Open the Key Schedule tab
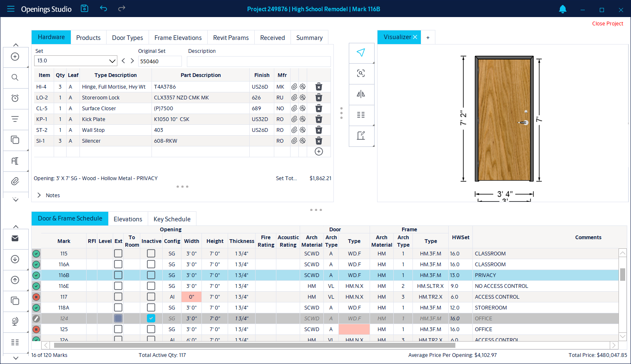The width and height of the screenshot is (631, 364). [172, 219]
